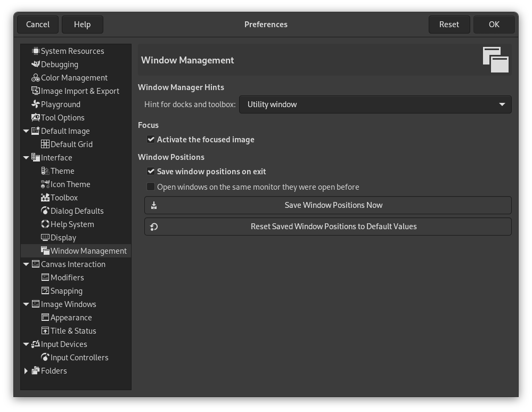Select the Debugging sidebar icon

35,64
